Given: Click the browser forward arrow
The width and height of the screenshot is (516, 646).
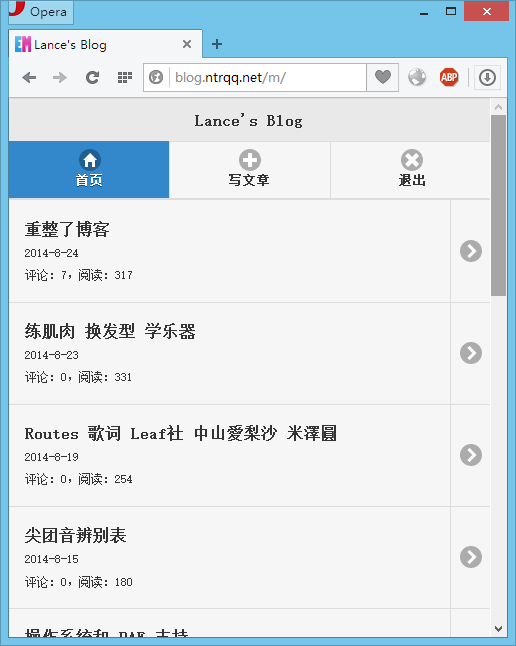Looking at the screenshot, I should click(x=60, y=77).
